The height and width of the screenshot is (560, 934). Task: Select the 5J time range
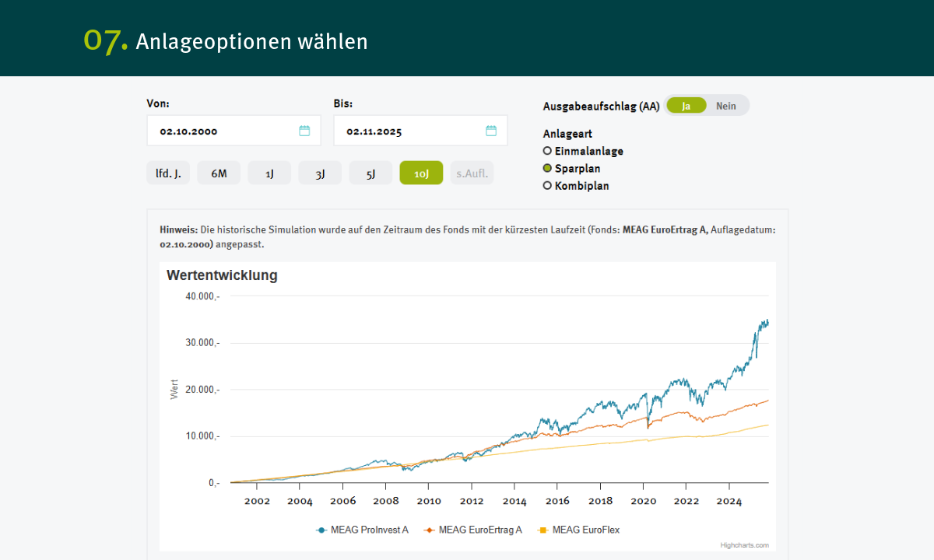click(370, 173)
